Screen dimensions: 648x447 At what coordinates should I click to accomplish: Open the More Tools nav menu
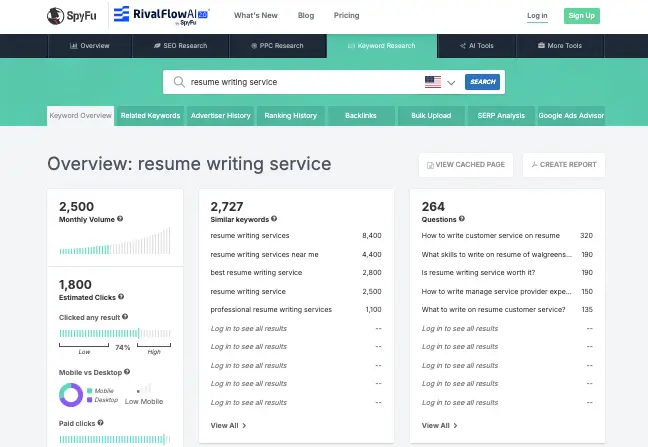pyautogui.click(x=560, y=46)
